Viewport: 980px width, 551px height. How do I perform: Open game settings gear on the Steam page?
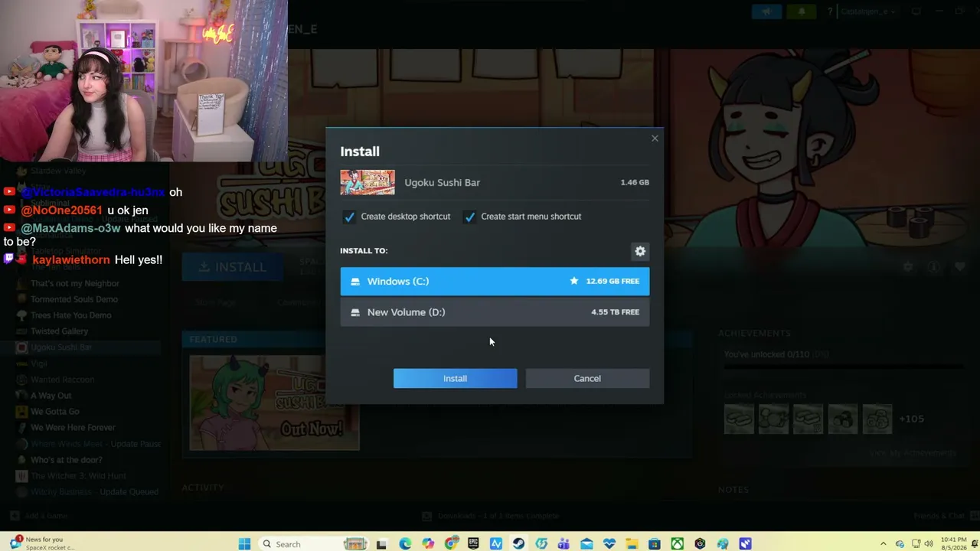[908, 267]
